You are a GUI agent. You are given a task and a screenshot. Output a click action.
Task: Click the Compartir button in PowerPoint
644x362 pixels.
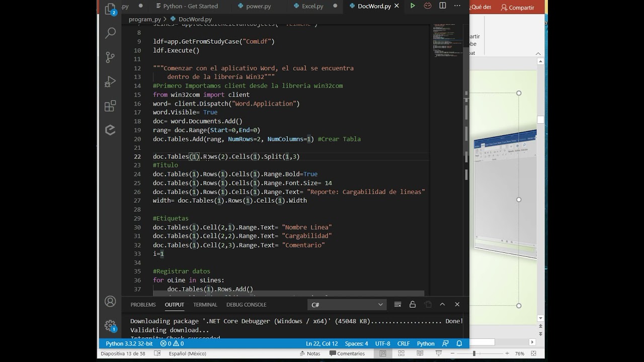518,8
